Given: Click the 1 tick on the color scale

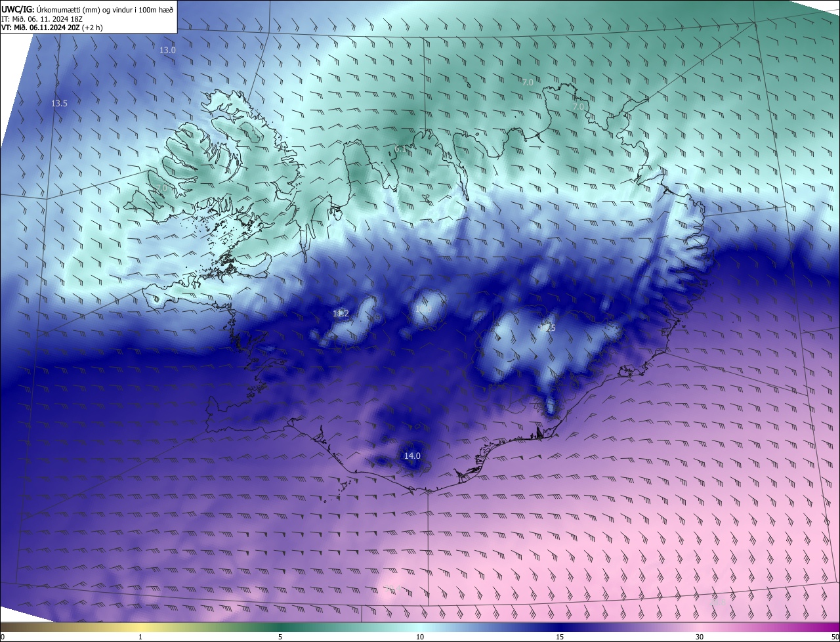Looking at the screenshot, I should (x=140, y=637).
